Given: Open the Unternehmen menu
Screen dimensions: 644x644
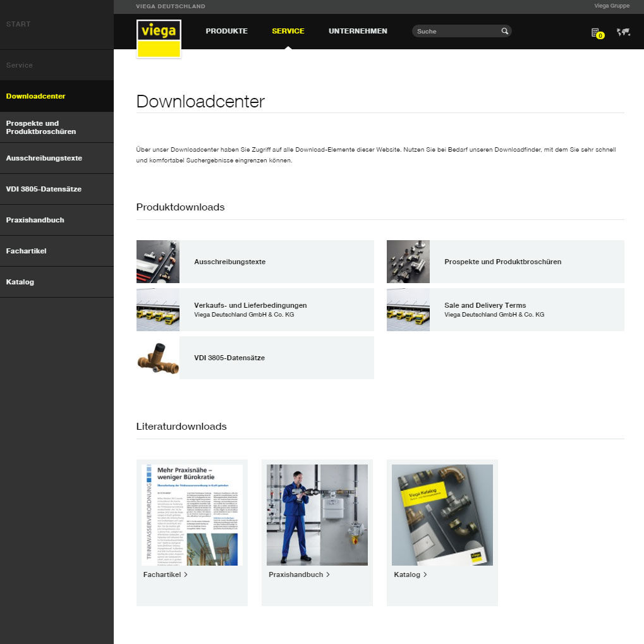Looking at the screenshot, I should [358, 31].
